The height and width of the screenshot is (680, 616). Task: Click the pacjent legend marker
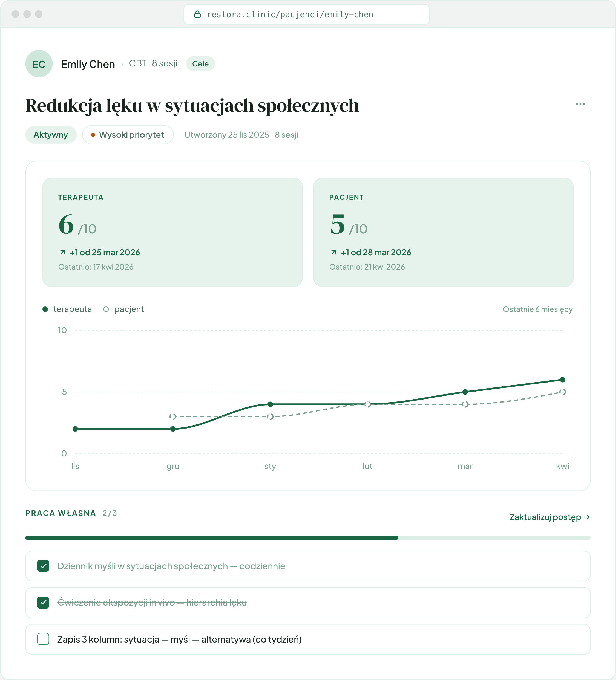[106, 309]
